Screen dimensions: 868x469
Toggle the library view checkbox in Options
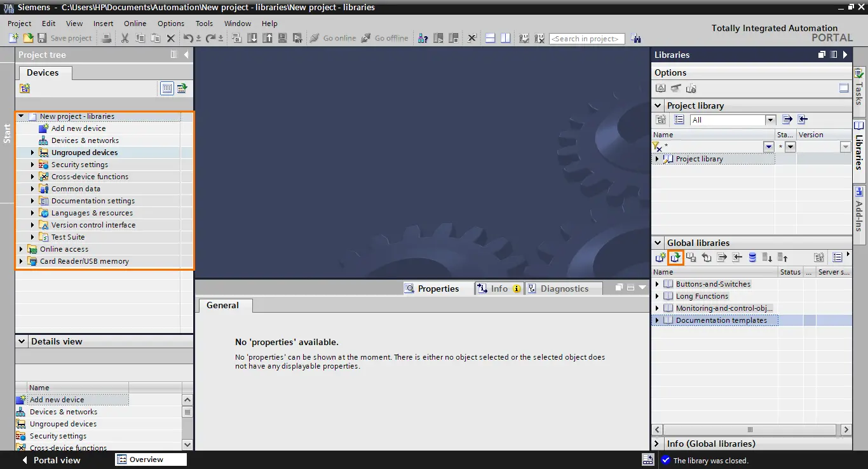pos(844,88)
